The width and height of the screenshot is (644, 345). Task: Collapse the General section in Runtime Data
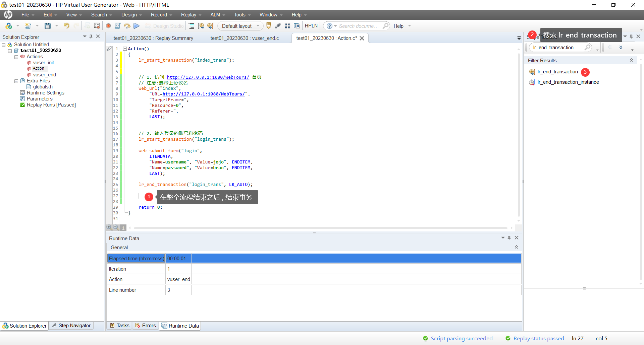(516, 247)
